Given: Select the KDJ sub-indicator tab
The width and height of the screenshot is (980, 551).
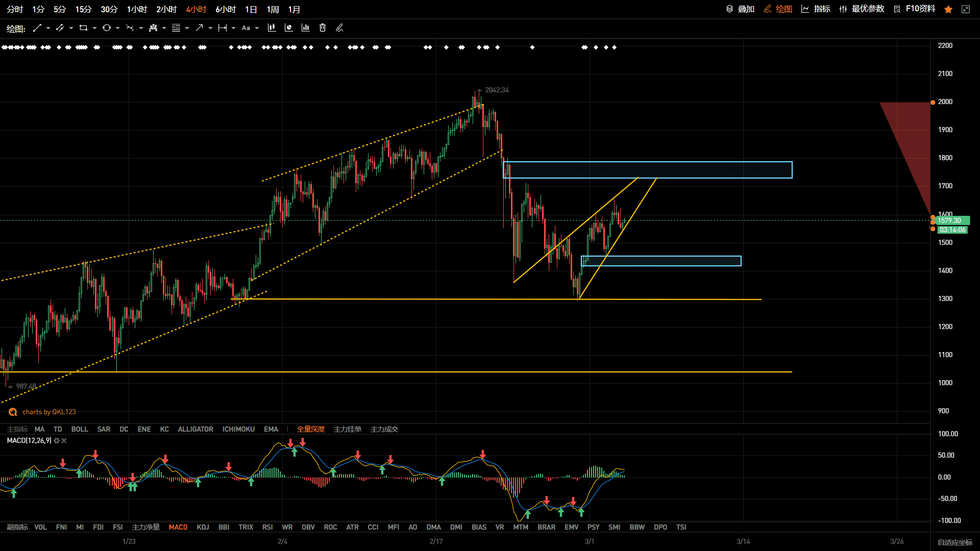Looking at the screenshot, I should [x=203, y=527].
